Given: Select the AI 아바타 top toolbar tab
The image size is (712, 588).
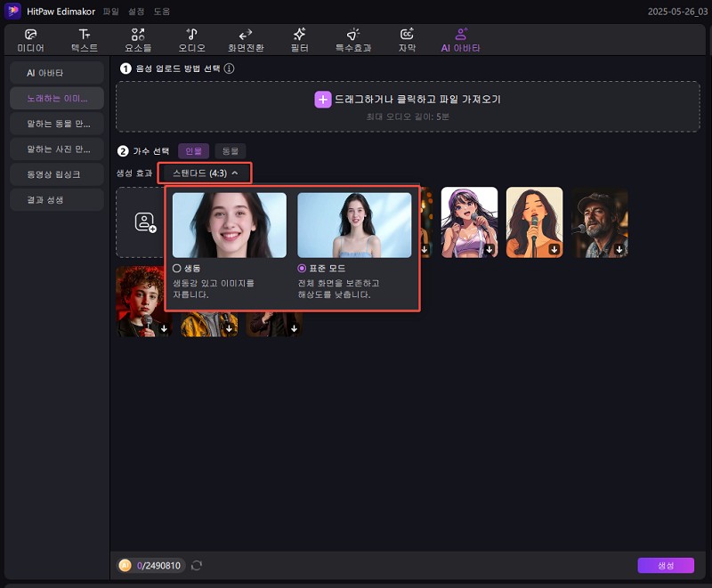Looking at the screenshot, I should pos(460,40).
